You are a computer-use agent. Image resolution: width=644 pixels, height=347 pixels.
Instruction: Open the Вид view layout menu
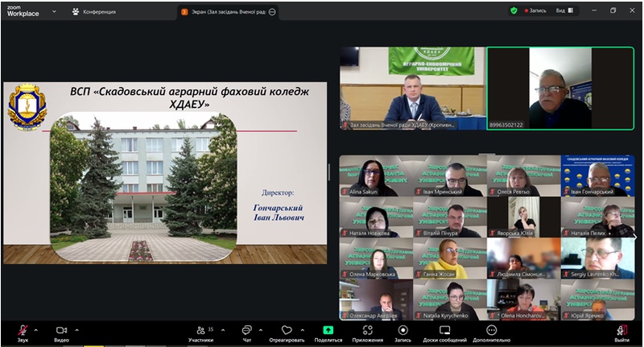[x=563, y=10]
